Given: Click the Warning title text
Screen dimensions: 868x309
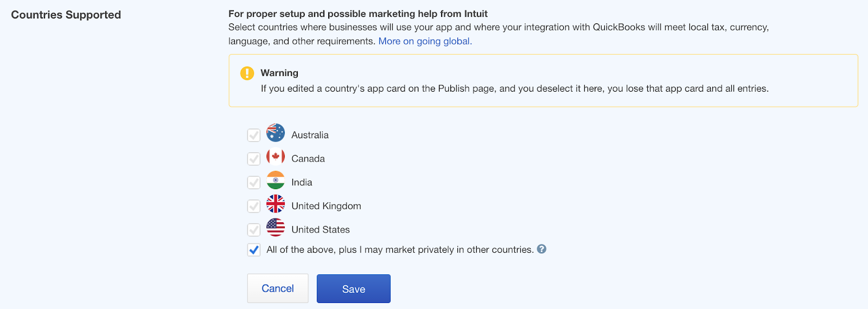Looking at the screenshot, I should coord(279,73).
